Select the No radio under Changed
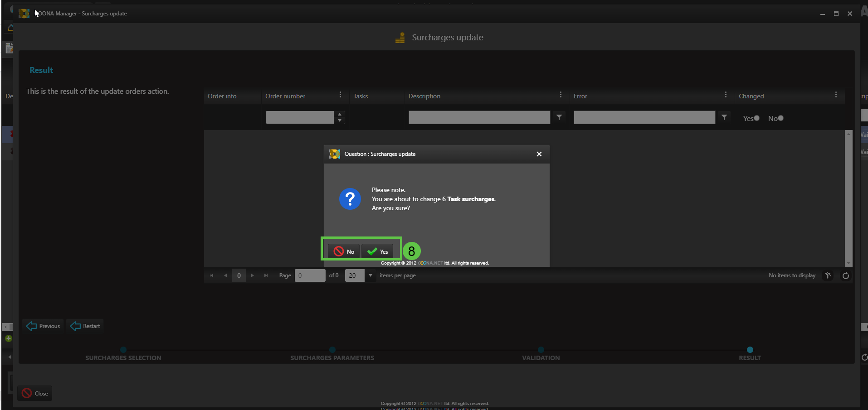This screenshot has height=410, width=868. 780,118
